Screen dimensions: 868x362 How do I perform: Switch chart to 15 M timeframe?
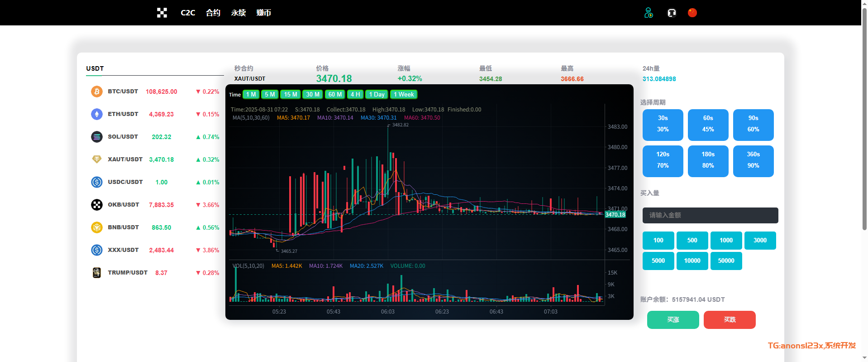(x=291, y=94)
